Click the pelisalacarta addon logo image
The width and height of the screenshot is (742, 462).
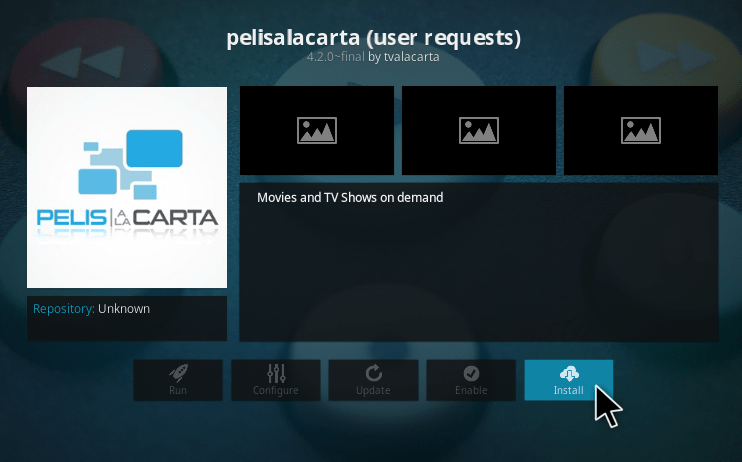tap(127, 187)
